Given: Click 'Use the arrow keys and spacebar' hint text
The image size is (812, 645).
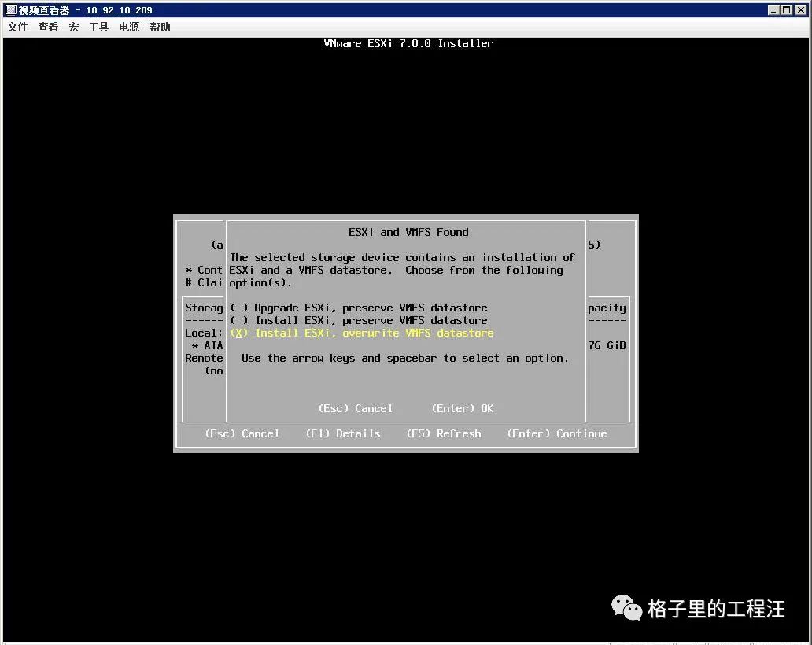Looking at the screenshot, I should (x=405, y=358).
